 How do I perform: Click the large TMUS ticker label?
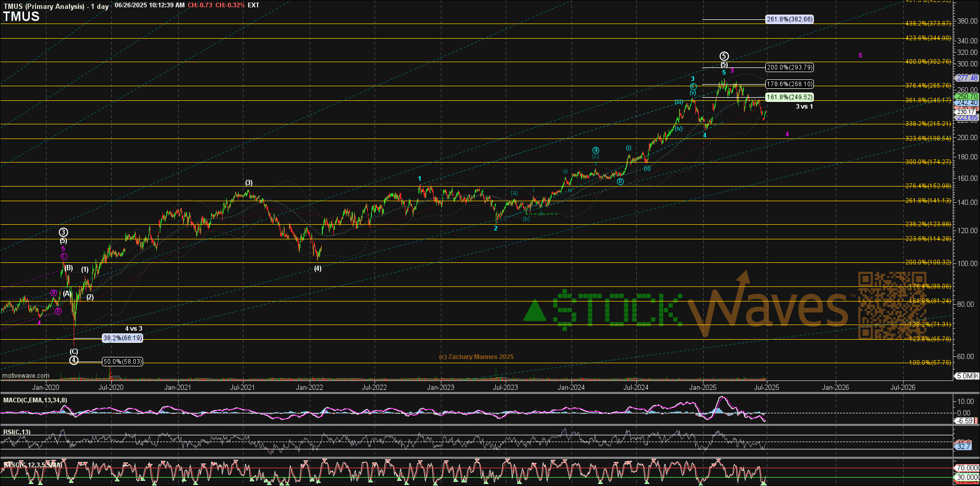click(x=21, y=16)
